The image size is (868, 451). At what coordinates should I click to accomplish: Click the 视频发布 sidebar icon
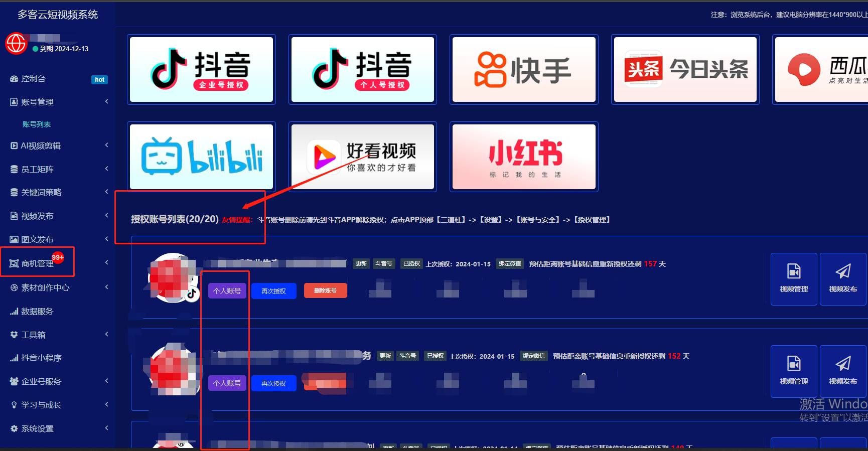14,216
